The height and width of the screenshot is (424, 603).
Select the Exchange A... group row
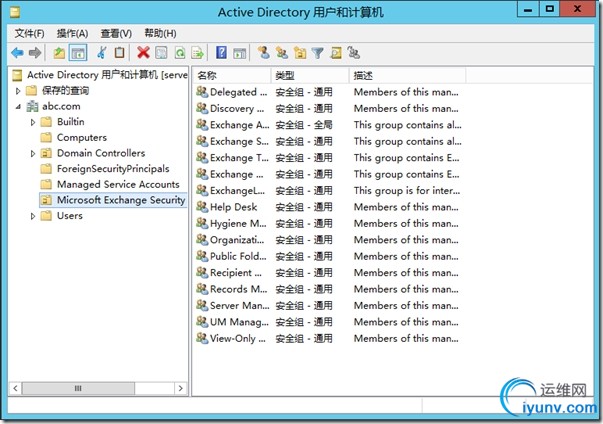click(233, 125)
